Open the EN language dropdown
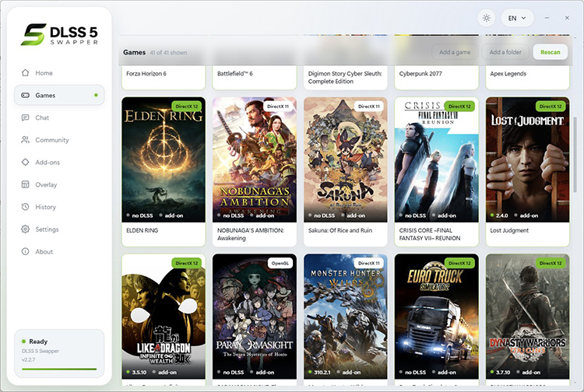This screenshot has height=392, width=584. tap(517, 18)
